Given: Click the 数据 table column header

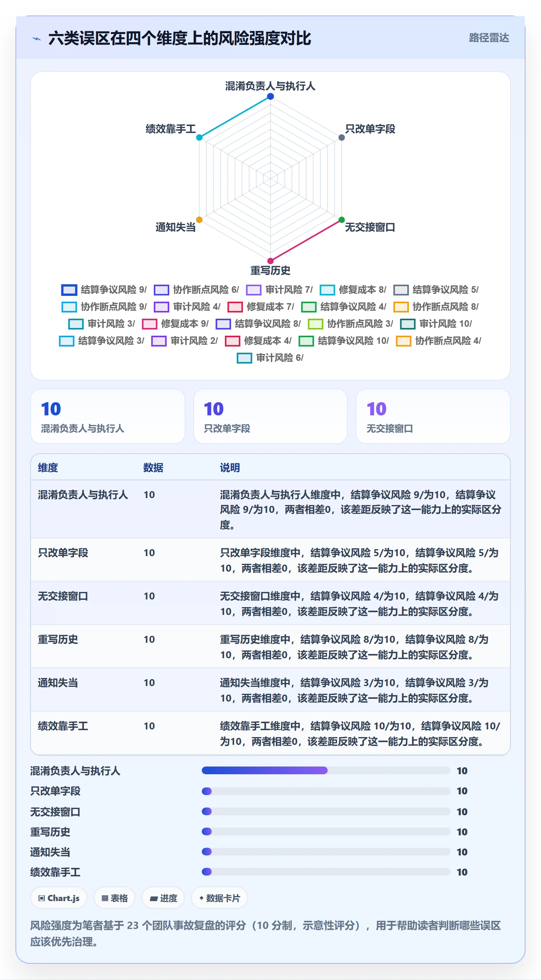Looking at the screenshot, I should pos(153,468).
